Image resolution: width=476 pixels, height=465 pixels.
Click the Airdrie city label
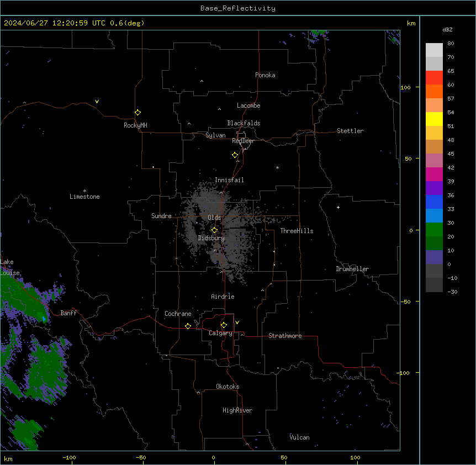click(x=223, y=297)
